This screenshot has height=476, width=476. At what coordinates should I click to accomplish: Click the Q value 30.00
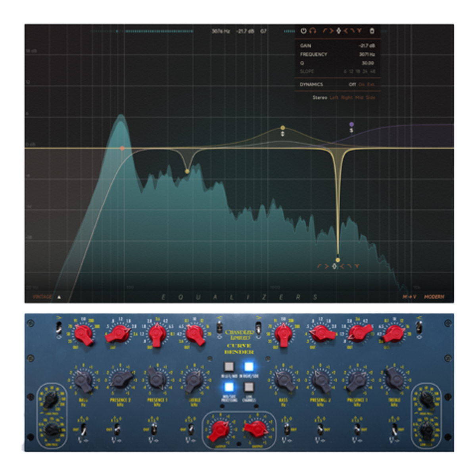368,63
